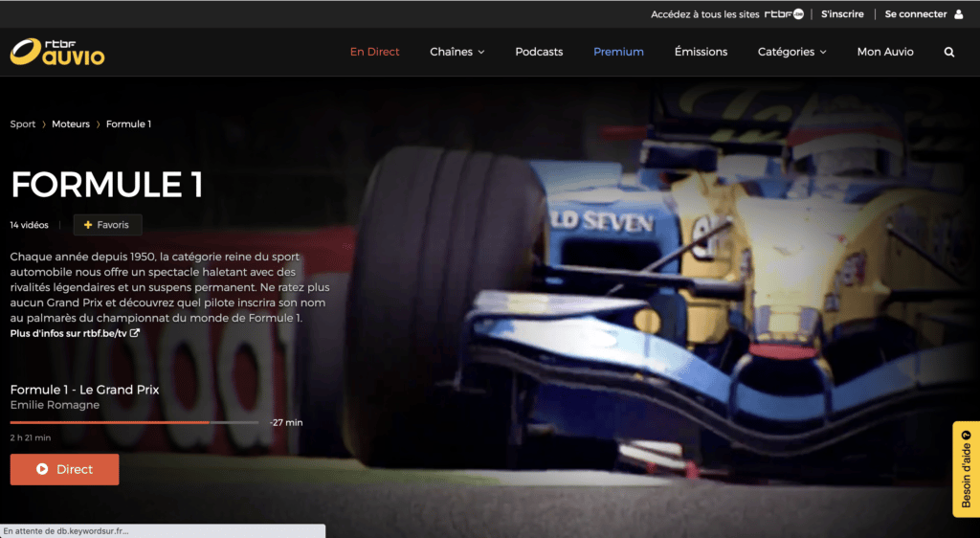Click Se connecter to log in

[x=916, y=13]
